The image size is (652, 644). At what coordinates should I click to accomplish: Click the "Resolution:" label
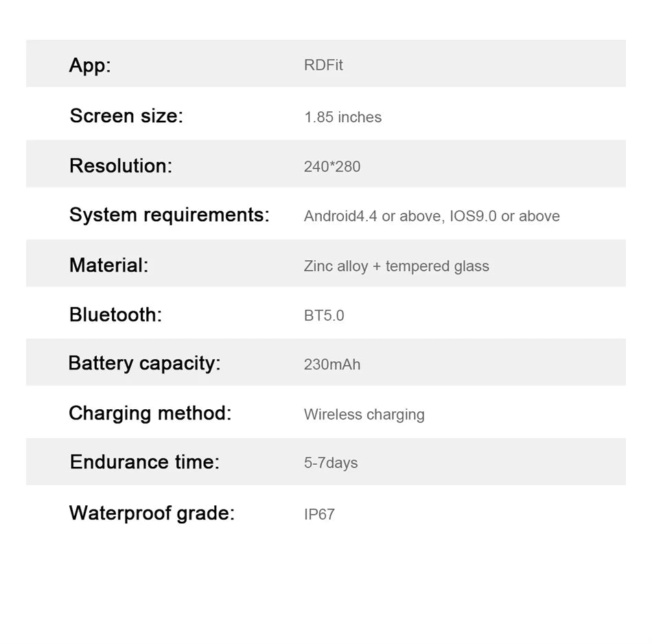pyautogui.click(x=121, y=165)
